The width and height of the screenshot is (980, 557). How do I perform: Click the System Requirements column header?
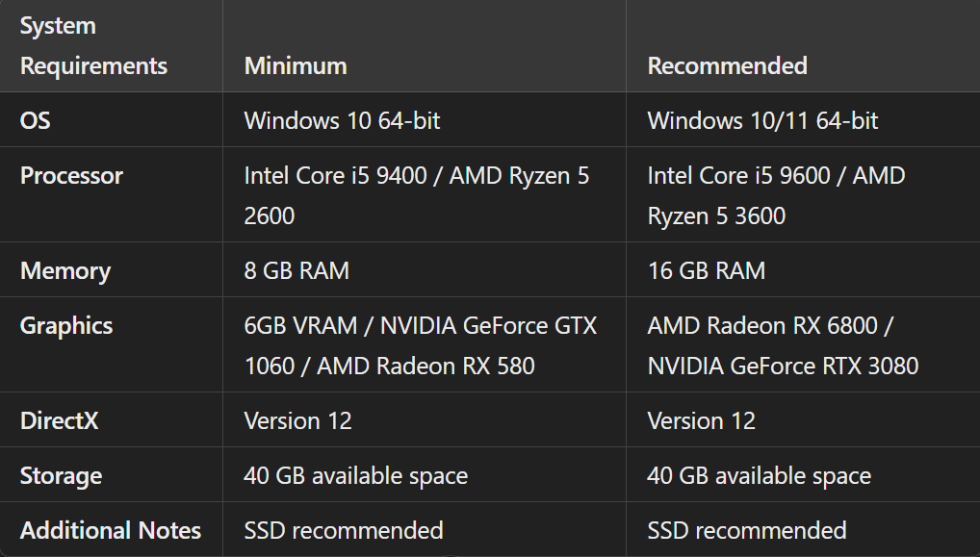point(93,46)
